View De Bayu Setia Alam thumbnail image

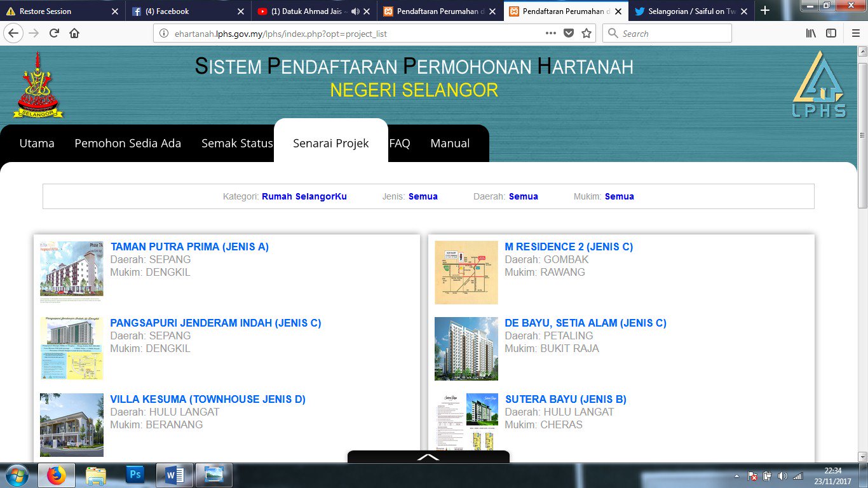pyautogui.click(x=466, y=348)
